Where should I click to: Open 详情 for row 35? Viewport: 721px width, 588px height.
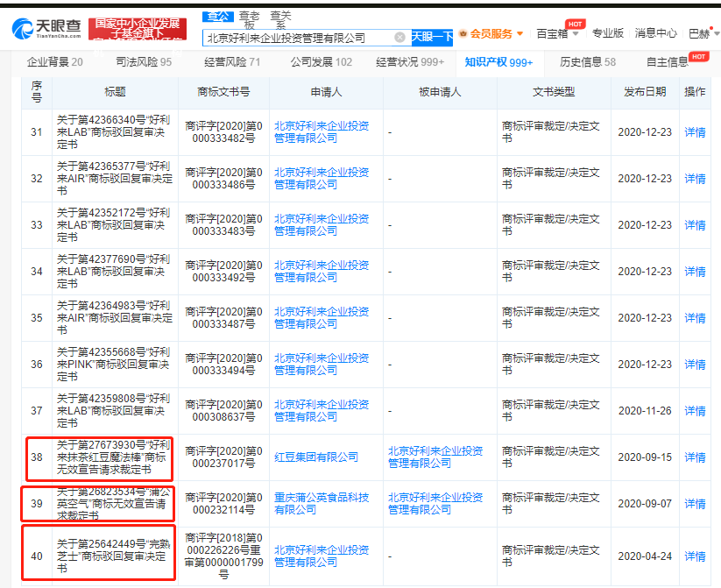click(695, 318)
